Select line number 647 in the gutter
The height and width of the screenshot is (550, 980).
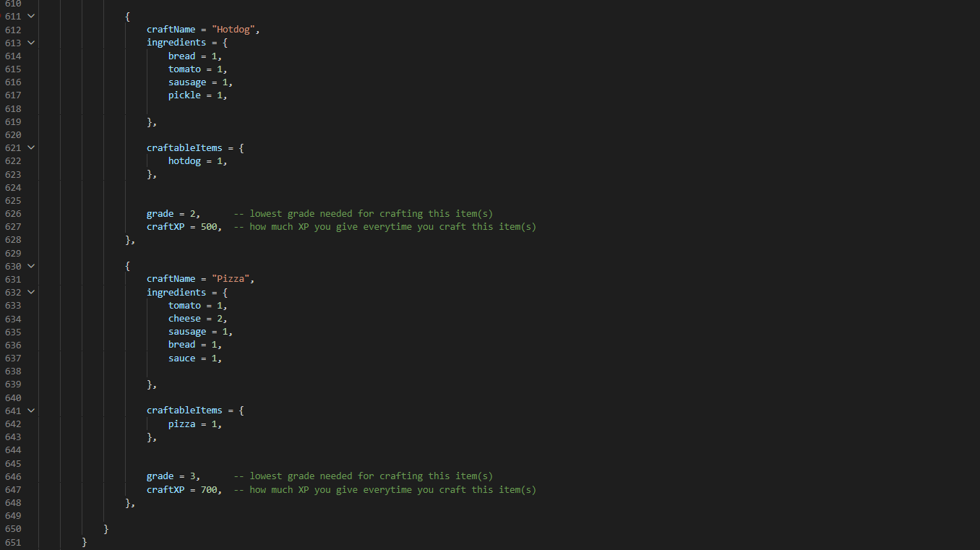click(x=12, y=490)
